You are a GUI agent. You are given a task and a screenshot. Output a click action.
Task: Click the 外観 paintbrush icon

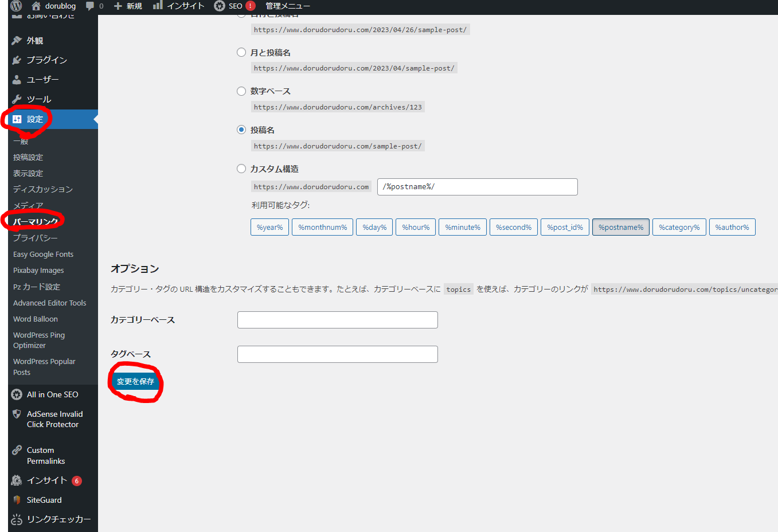17,41
